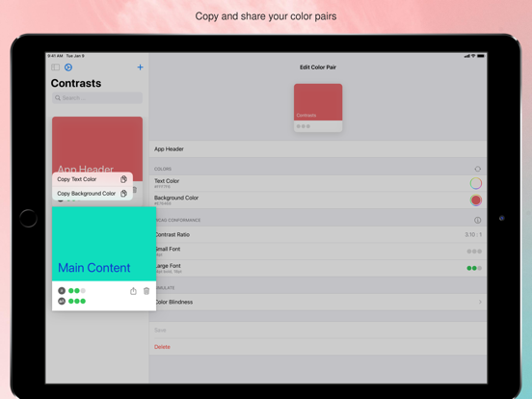Click the Search field in sidebar

97,98
